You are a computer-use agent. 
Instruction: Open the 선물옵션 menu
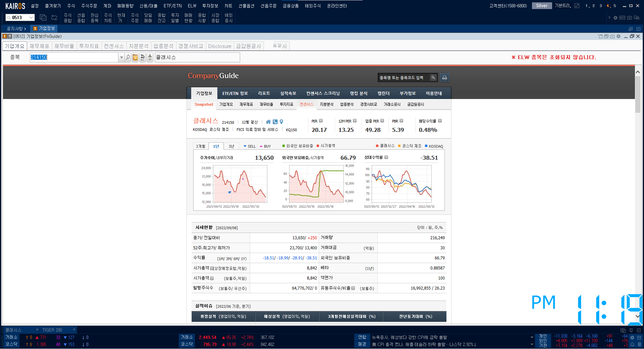pyautogui.click(x=247, y=6)
